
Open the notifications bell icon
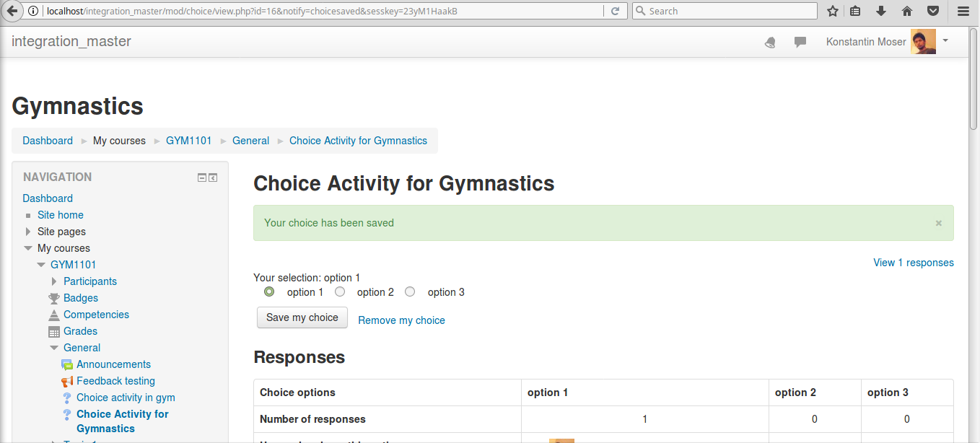coord(770,42)
